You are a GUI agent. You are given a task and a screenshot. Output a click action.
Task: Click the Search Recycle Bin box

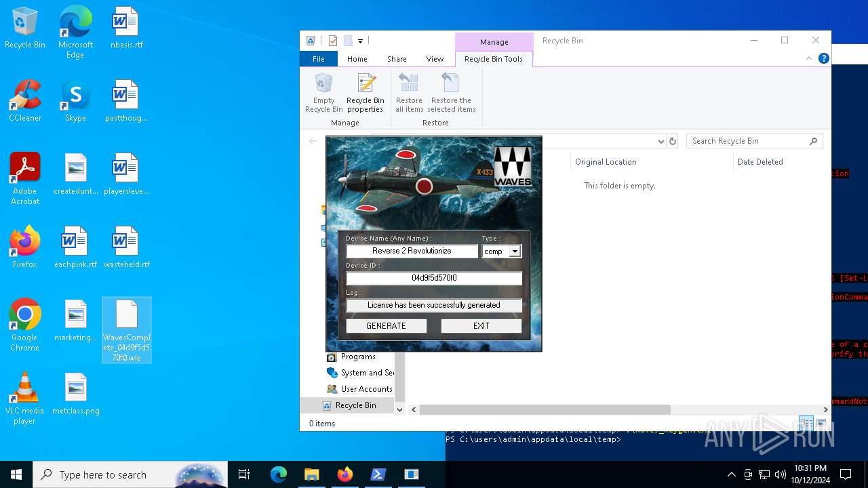[754, 141]
